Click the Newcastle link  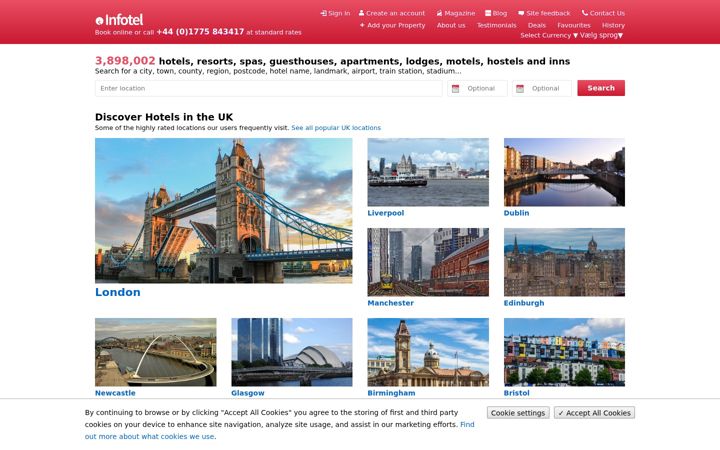point(115,393)
